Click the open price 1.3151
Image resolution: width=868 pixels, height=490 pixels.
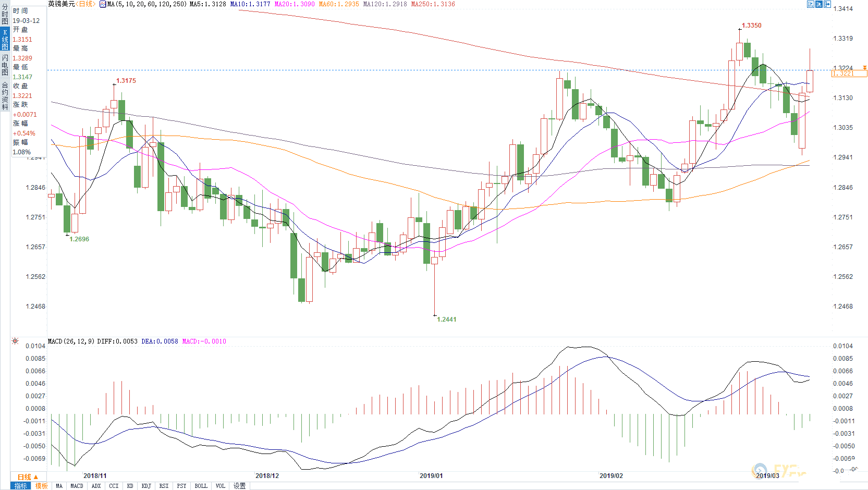click(22, 40)
